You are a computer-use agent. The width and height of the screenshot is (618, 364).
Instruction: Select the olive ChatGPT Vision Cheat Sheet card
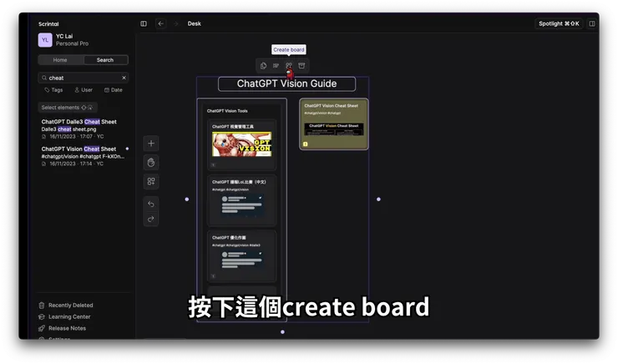[334, 124]
